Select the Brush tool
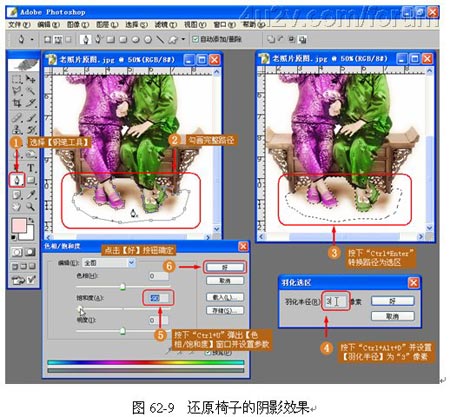This screenshot has width=450, height=417. click(x=31, y=117)
